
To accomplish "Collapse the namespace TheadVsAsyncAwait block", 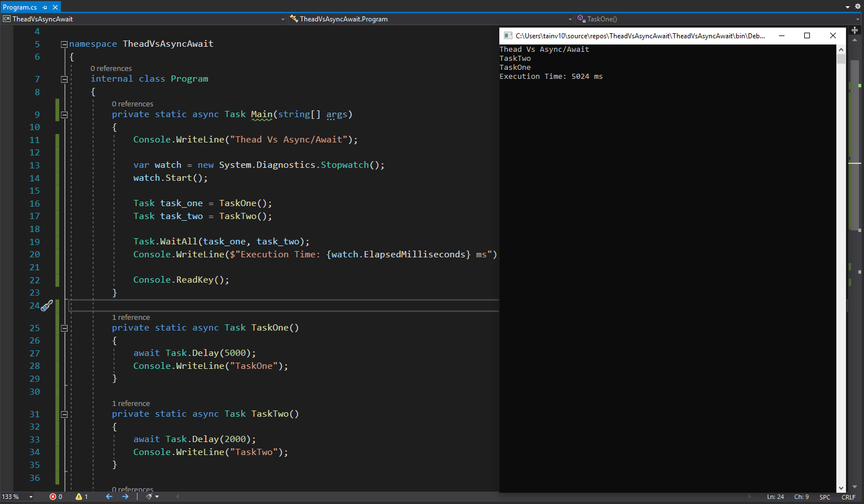I will [64, 44].
